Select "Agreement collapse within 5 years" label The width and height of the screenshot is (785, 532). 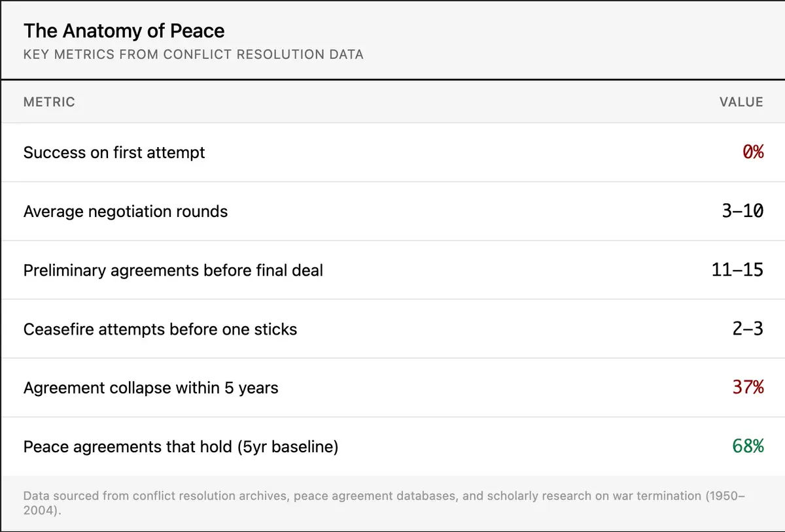[150, 388]
